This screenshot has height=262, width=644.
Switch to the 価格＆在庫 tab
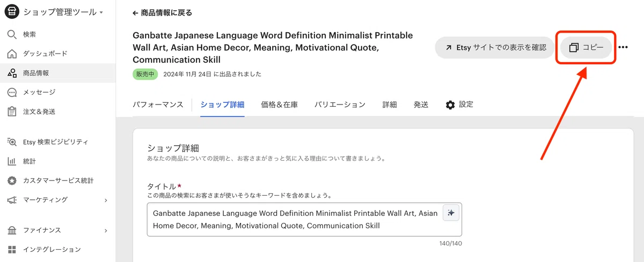279,104
